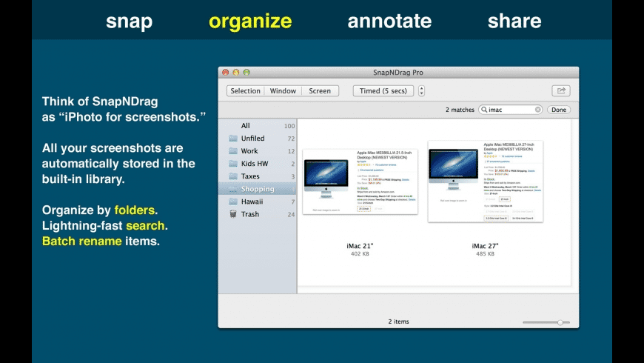
Task: Click the share icon in SnapNDrag toolbar
Action: tap(561, 90)
